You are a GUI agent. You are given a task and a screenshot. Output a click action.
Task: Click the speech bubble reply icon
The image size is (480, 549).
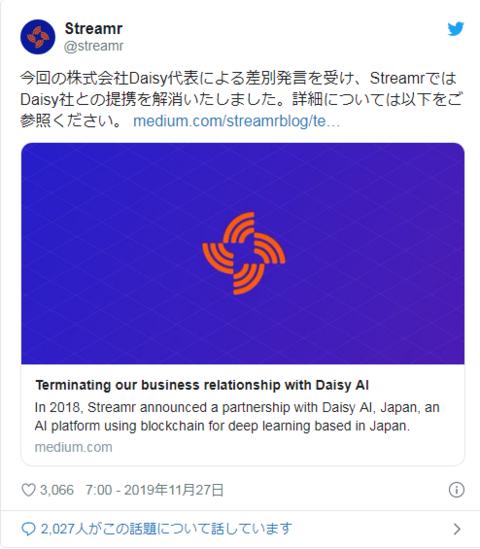(x=28, y=529)
